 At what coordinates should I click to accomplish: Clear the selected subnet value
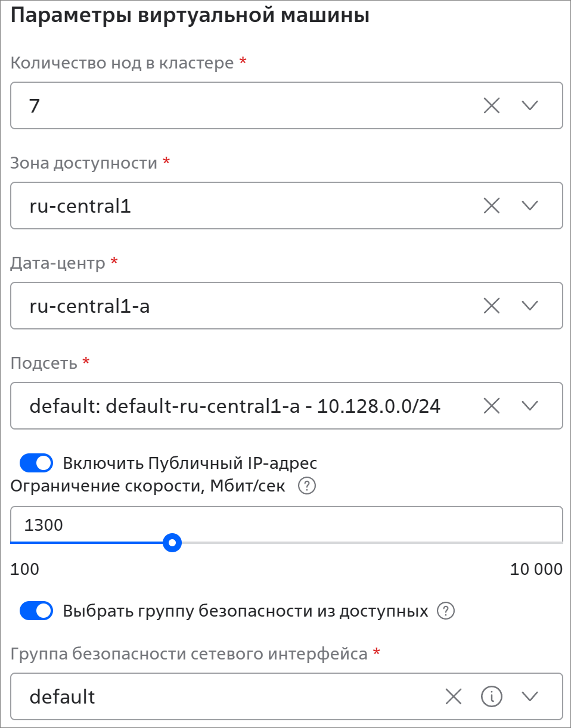pyautogui.click(x=491, y=406)
